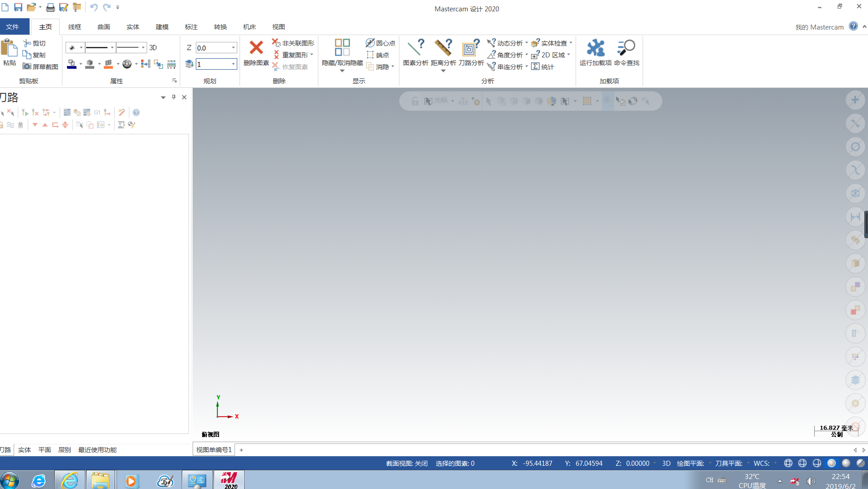Expand the 实体检查 dropdown arrow
The image size is (868, 489).
(x=571, y=43)
